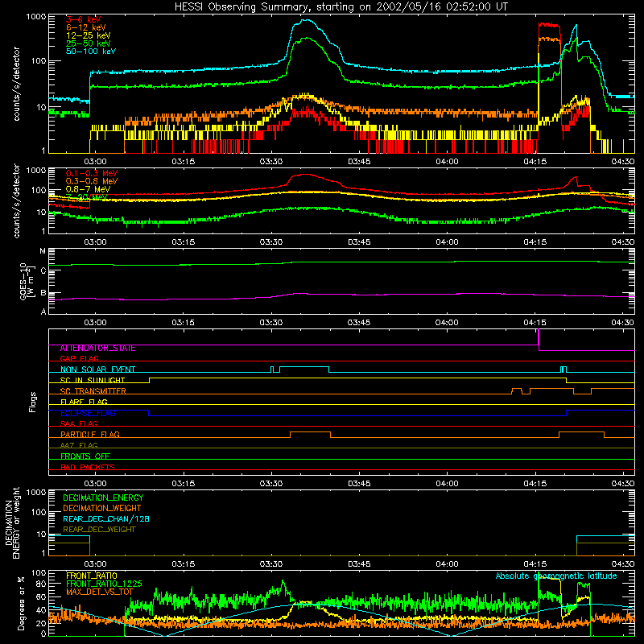Click 04:00 tick label under decimation panel
The image size is (644, 644).
pos(447,564)
